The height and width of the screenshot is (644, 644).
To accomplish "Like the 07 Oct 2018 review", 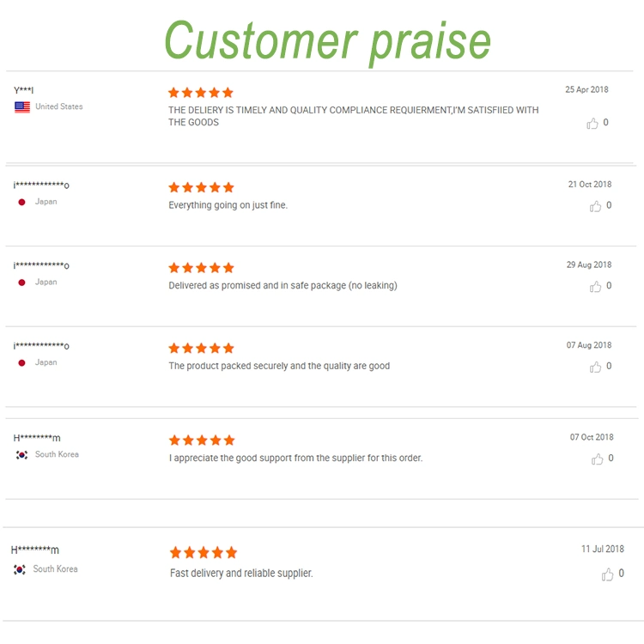I will pyautogui.click(x=597, y=459).
